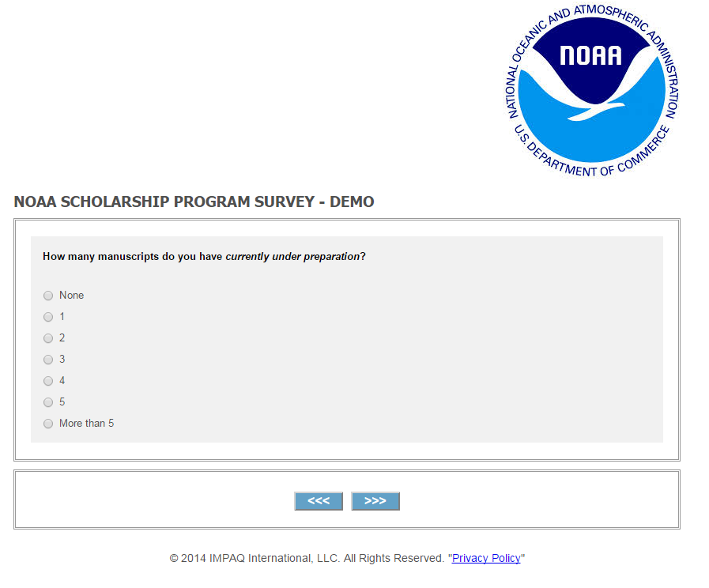Image resolution: width=709 pixels, height=588 pixels.
Task: Pick the radio button for 3
Action: [48, 360]
